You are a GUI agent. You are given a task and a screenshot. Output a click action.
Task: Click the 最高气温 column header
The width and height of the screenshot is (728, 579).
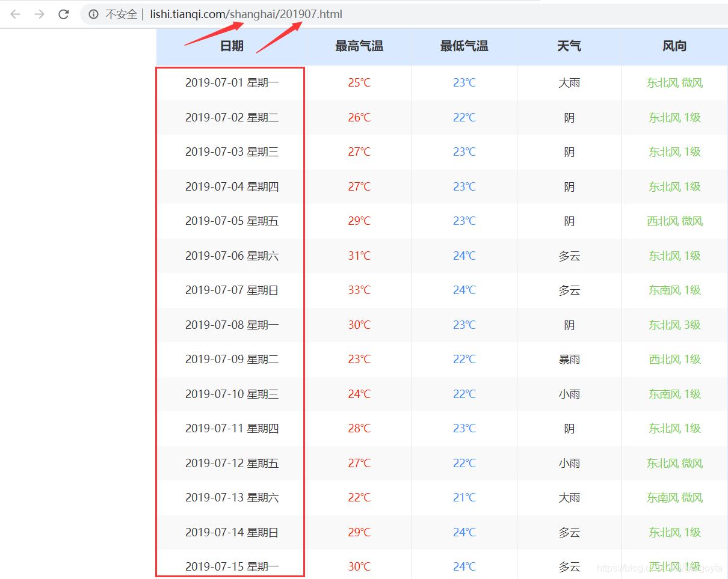point(359,46)
